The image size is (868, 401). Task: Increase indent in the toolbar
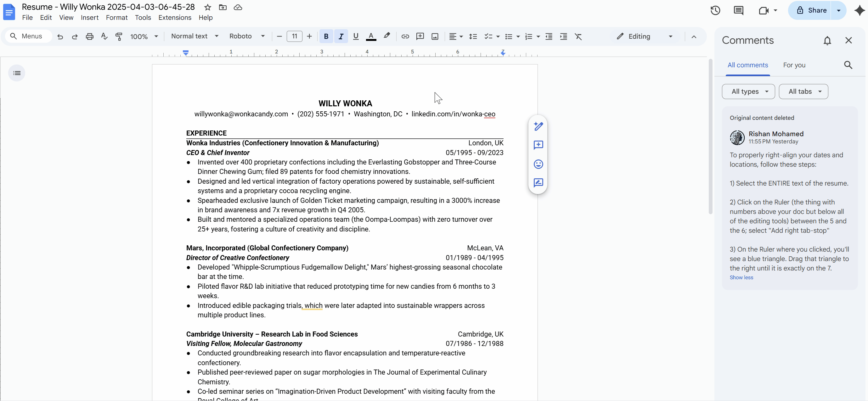click(x=563, y=36)
